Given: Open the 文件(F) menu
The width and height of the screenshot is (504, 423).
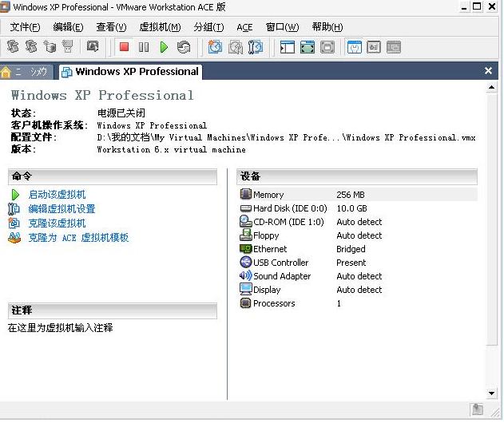Looking at the screenshot, I should click(x=25, y=27).
